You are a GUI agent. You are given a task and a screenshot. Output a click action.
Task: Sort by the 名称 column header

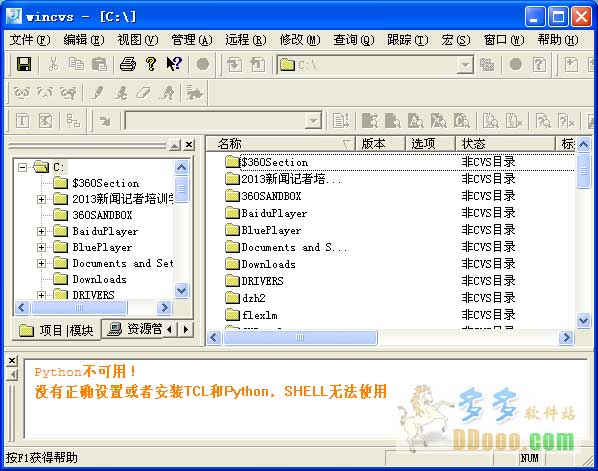[281, 144]
